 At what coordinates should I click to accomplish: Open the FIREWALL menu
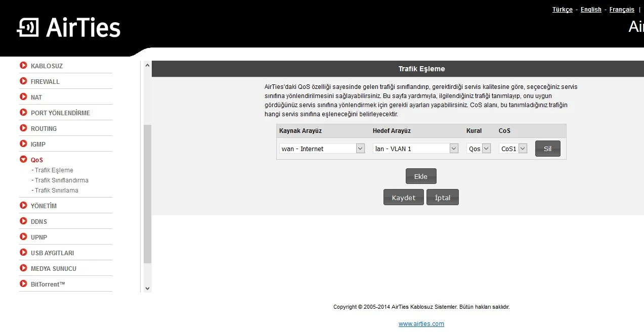[x=45, y=82]
